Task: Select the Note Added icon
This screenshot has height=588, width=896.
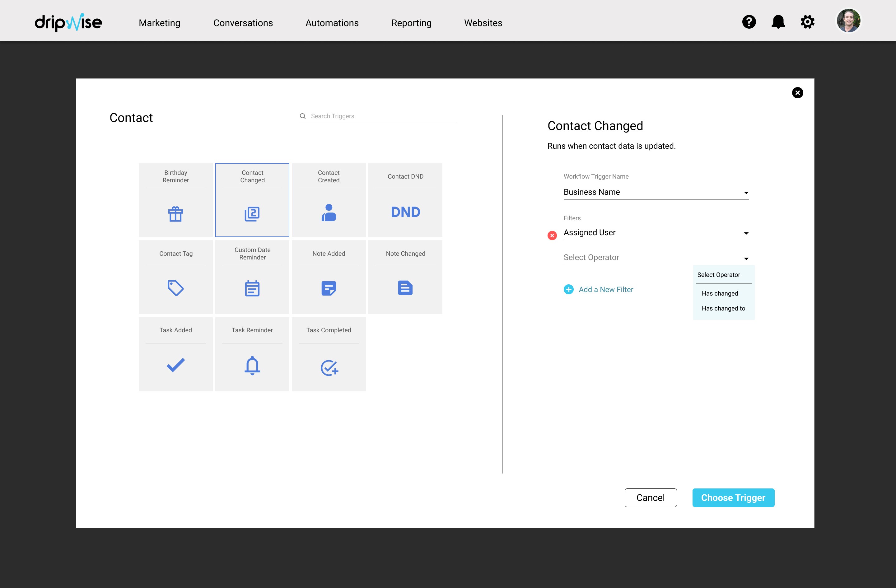Action: (x=328, y=288)
